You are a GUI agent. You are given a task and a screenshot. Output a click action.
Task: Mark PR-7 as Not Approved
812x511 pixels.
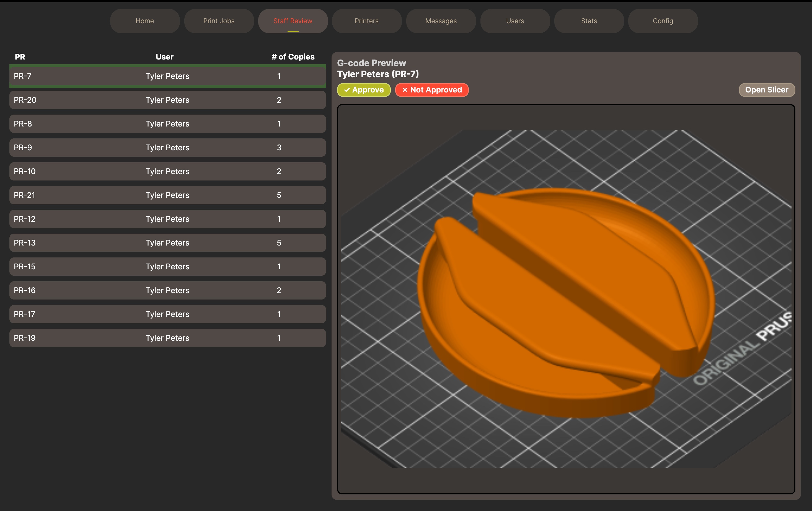click(432, 90)
